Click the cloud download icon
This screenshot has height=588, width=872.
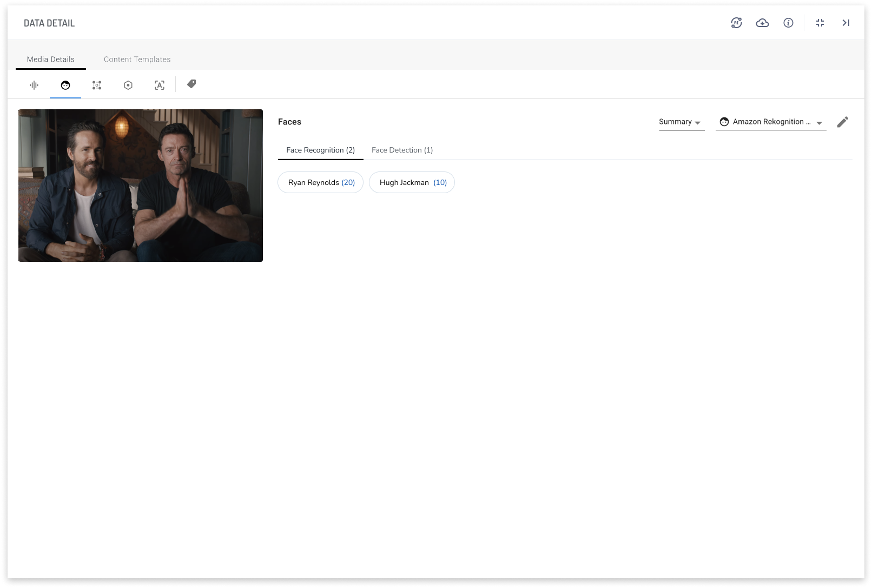762,23
